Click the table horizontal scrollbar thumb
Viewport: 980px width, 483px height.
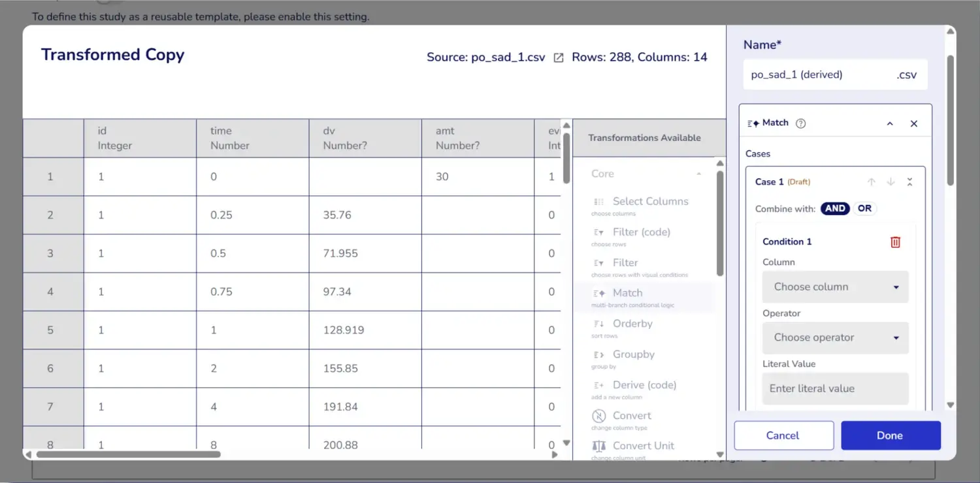click(x=128, y=454)
